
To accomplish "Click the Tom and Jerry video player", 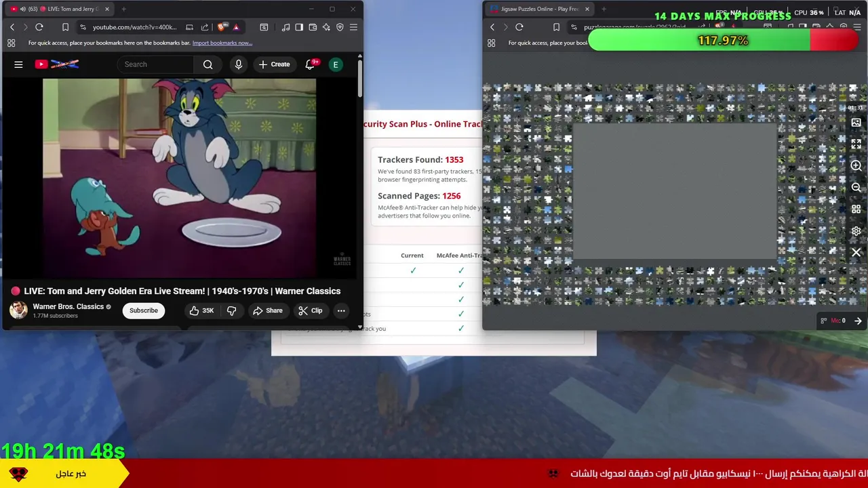I will (179, 178).
